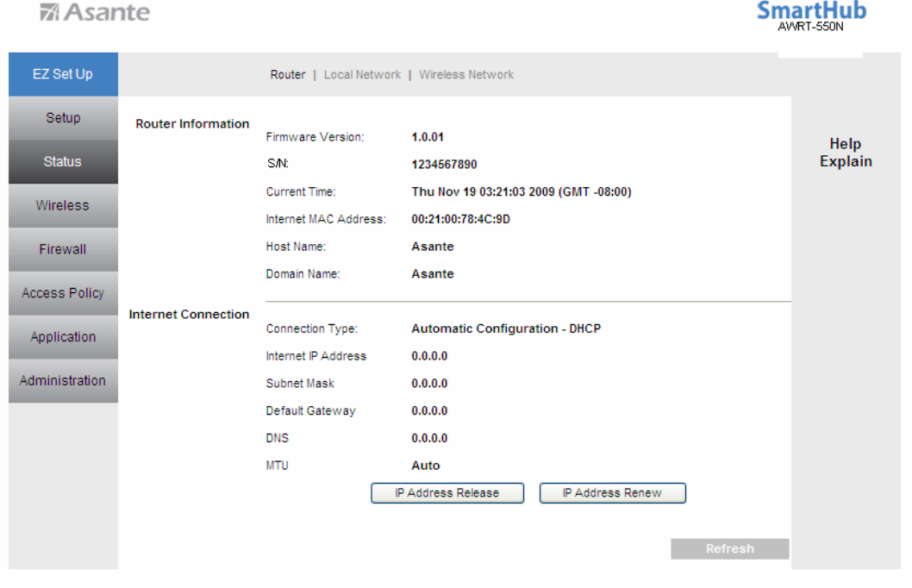Click the MTU label
Image resolution: width=912 pixels, height=588 pixels.
pos(277,466)
